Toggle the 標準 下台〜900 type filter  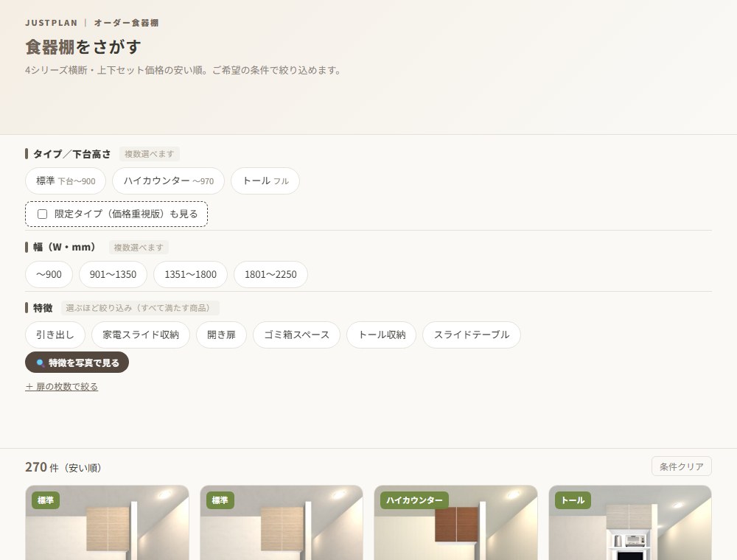[66, 181]
